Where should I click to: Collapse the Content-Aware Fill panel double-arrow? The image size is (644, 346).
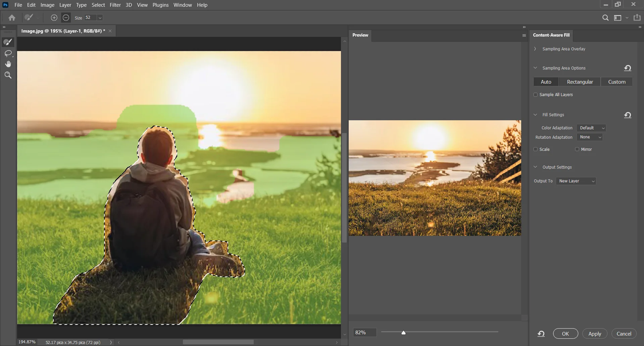click(x=640, y=27)
